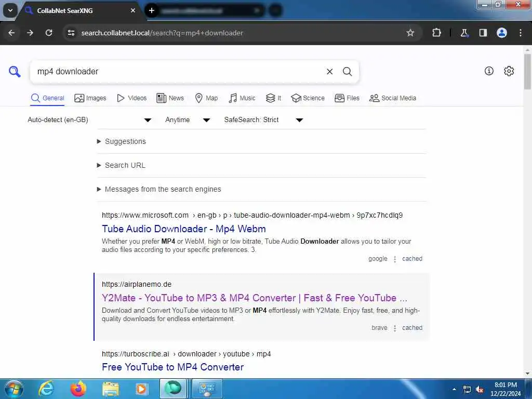The width and height of the screenshot is (532, 399).
Task: Open the Y2Mate YouTube converter result
Action: 254,298
